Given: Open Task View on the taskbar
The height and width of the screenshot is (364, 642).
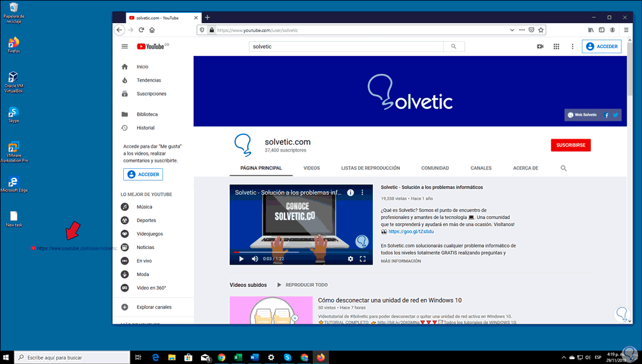Looking at the screenshot, I should [x=138, y=358].
